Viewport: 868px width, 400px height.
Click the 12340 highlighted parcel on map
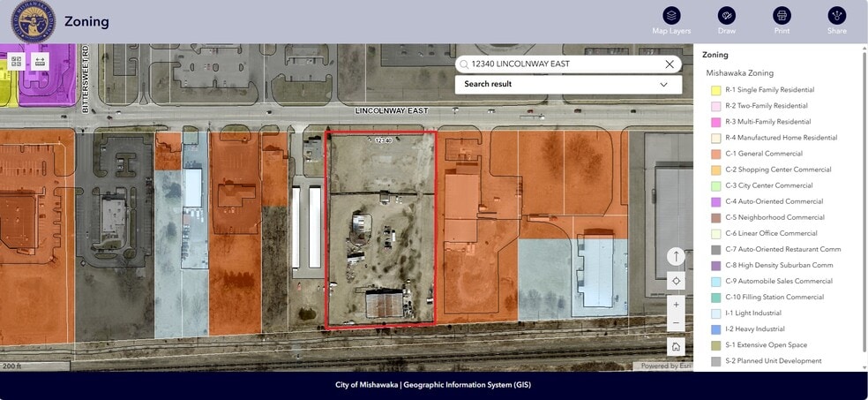[x=381, y=230]
